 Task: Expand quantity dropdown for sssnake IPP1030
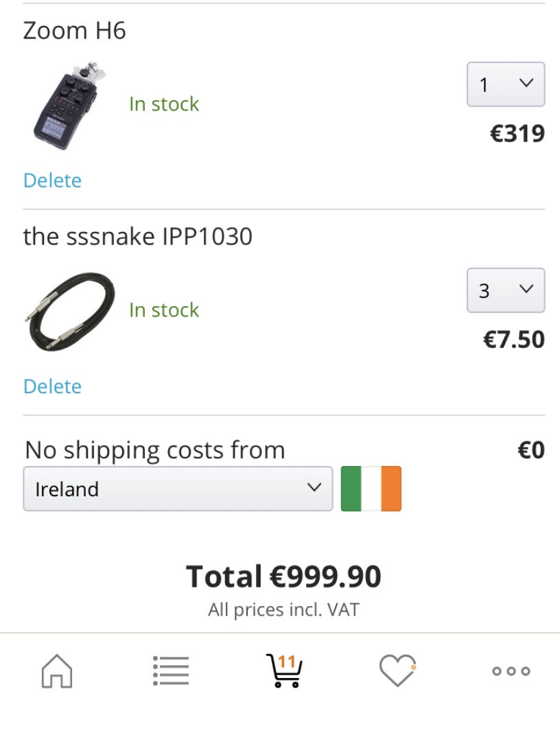(506, 290)
